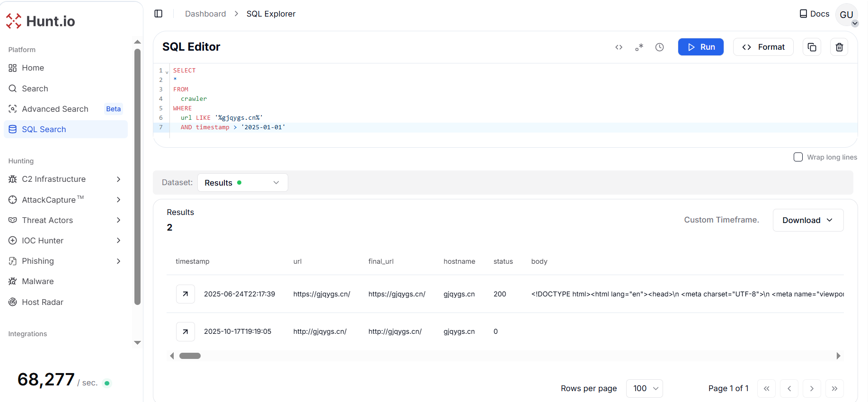Toggle the sidebar panel icon
The height and width of the screenshot is (402, 868).
coord(159,14)
